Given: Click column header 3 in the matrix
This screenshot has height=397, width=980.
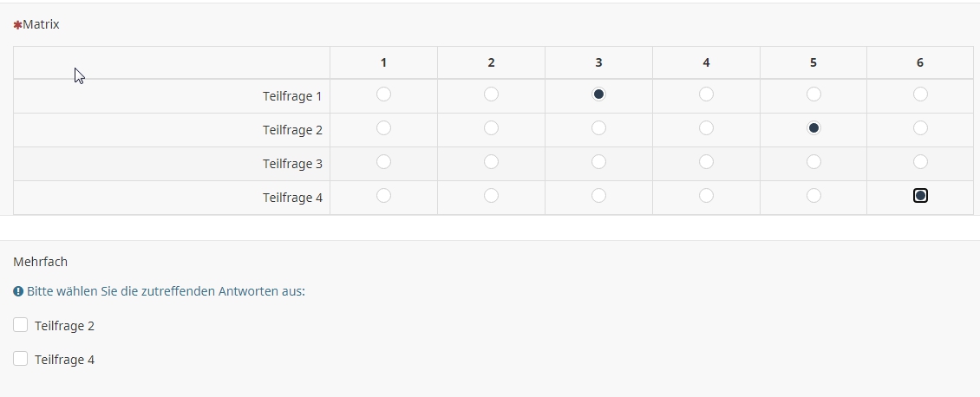Looking at the screenshot, I should (x=598, y=62).
